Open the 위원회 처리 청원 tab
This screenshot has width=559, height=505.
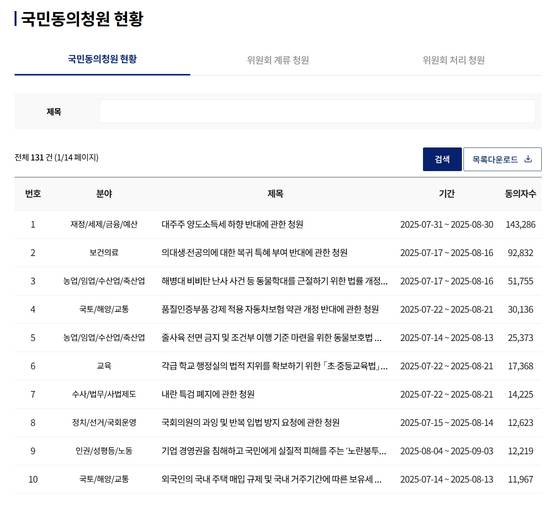click(x=453, y=60)
